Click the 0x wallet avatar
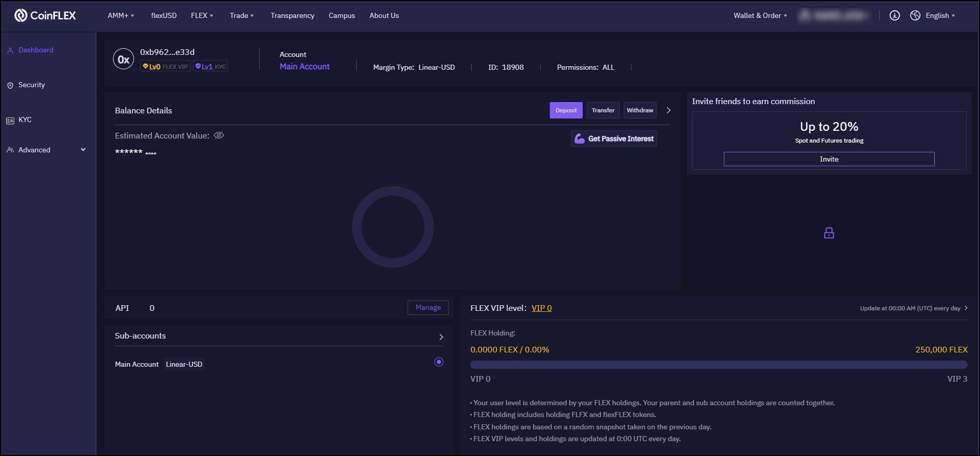The height and width of the screenshot is (456, 980). pos(124,60)
